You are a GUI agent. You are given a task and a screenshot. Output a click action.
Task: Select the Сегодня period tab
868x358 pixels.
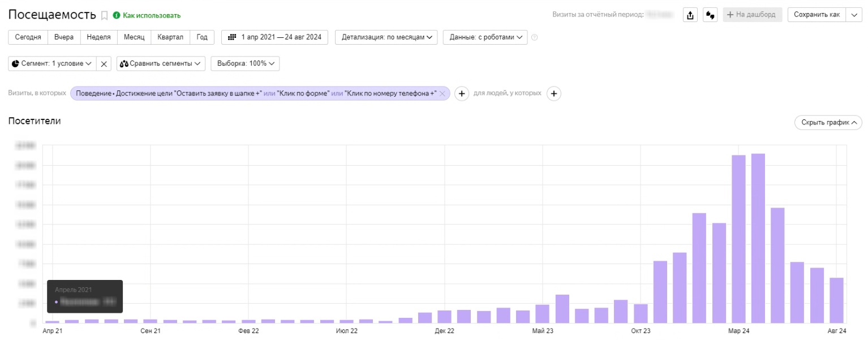pos(28,37)
